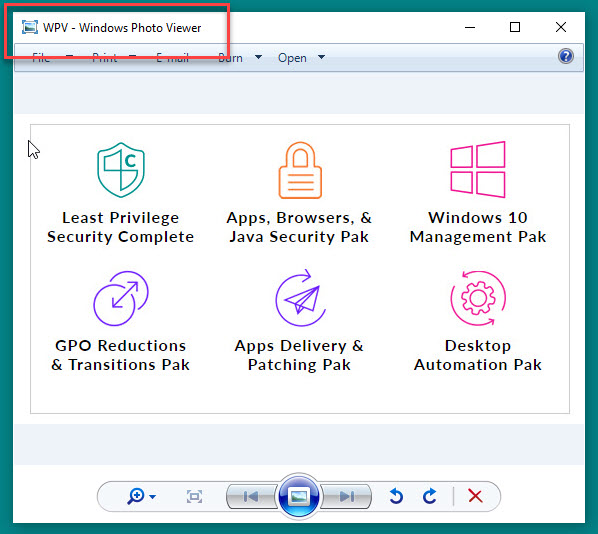
Task: Open the Print menu
Action: (104, 58)
